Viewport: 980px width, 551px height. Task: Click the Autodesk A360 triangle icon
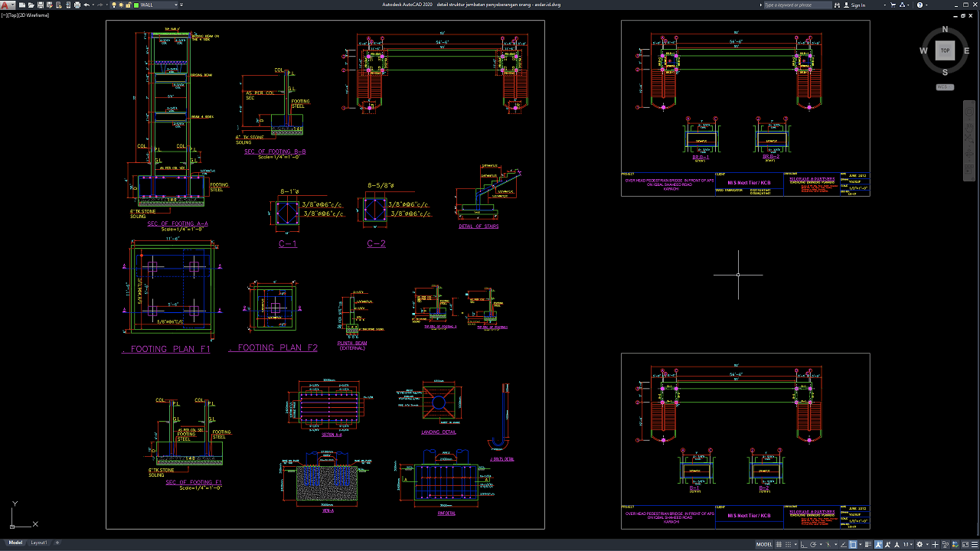902,5
